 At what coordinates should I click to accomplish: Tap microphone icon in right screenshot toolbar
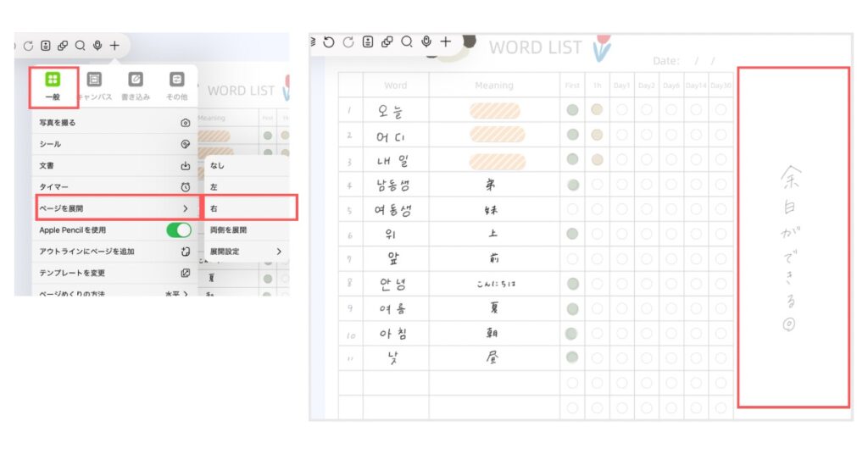(x=426, y=42)
